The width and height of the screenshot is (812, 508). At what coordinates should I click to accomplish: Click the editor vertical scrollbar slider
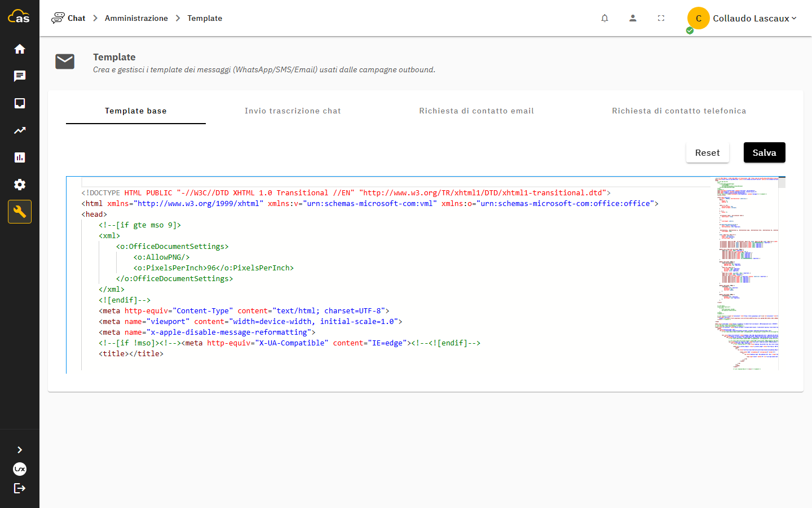[782, 182]
